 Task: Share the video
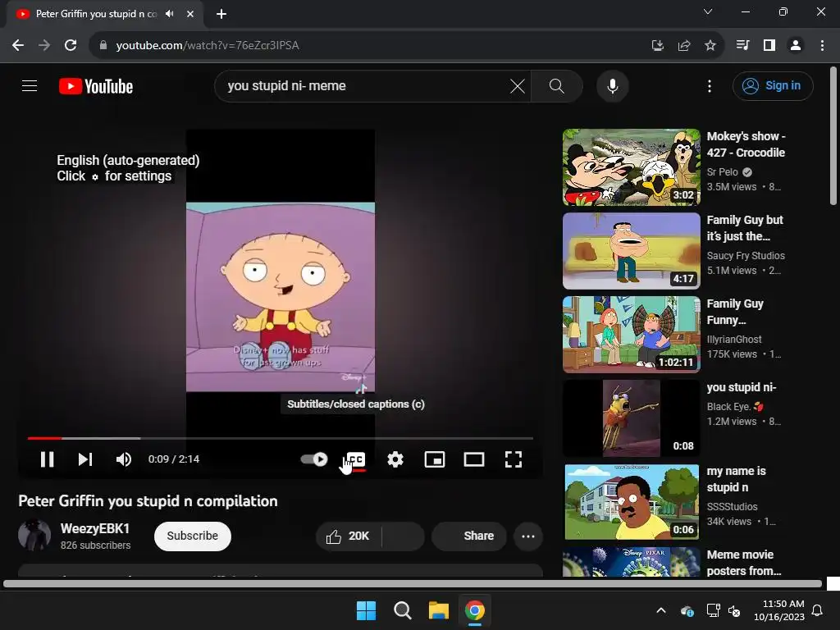(x=469, y=536)
